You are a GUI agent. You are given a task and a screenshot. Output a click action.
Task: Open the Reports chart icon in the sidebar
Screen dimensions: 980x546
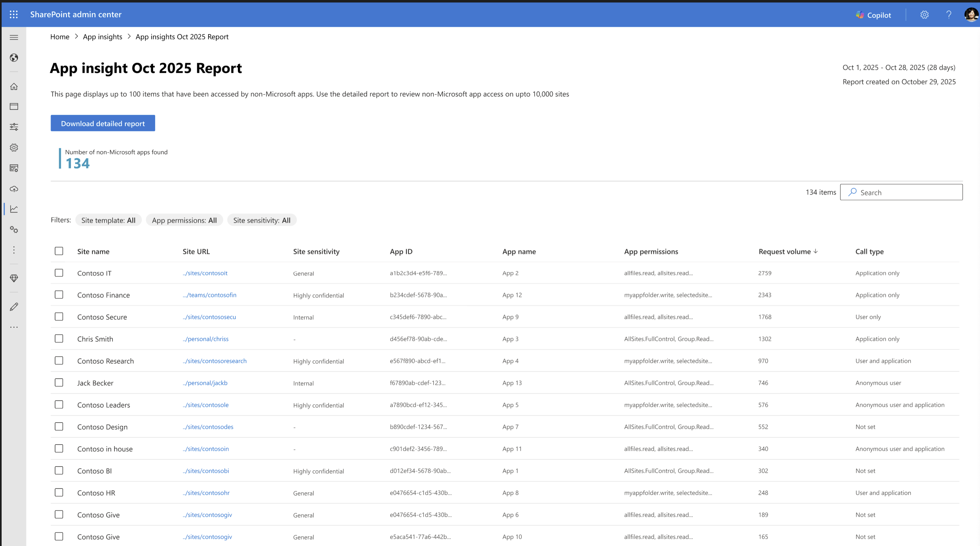pyautogui.click(x=14, y=209)
